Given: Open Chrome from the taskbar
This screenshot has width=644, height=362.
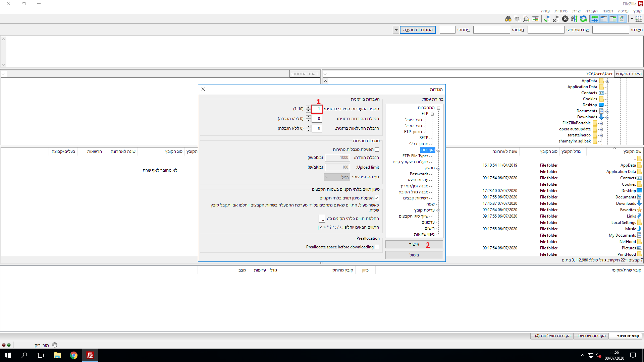Looking at the screenshot, I should (x=74, y=355).
